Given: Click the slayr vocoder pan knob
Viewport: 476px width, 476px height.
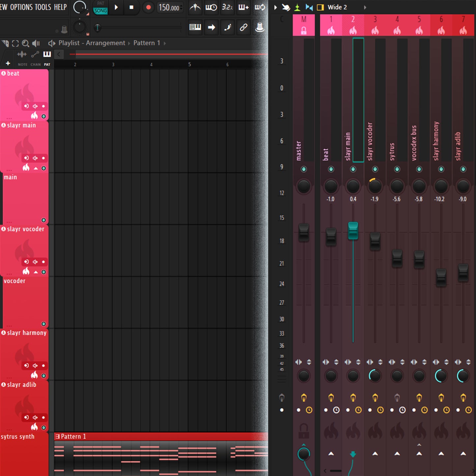Looking at the screenshot, I should click(375, 186).
